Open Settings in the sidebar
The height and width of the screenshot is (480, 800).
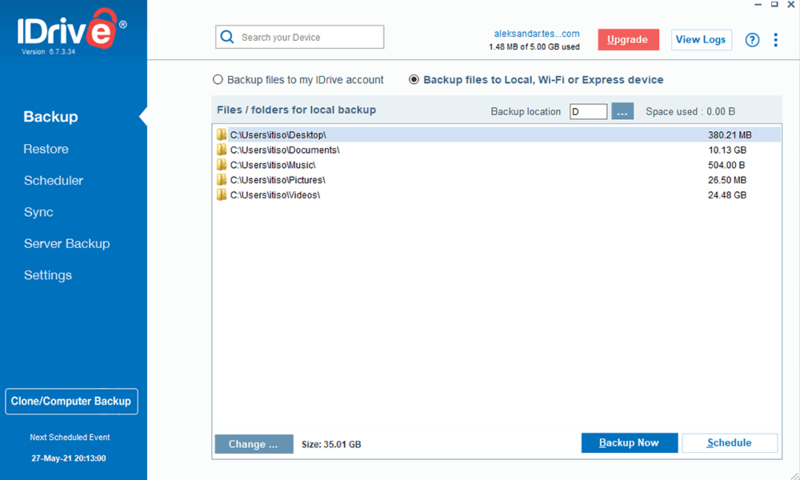coord(48,275)
